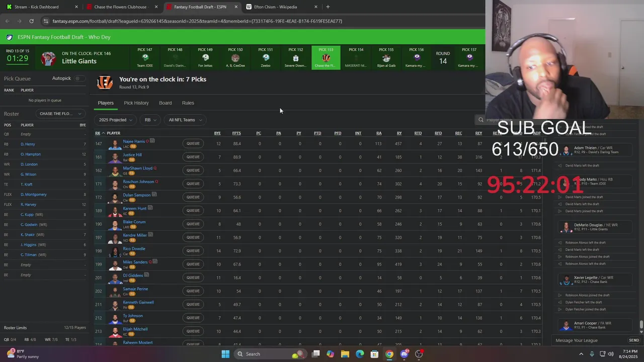644x362 pixels.
Task: Switch to Stream - Kick Dashboard tab
Action: (41, 7)
